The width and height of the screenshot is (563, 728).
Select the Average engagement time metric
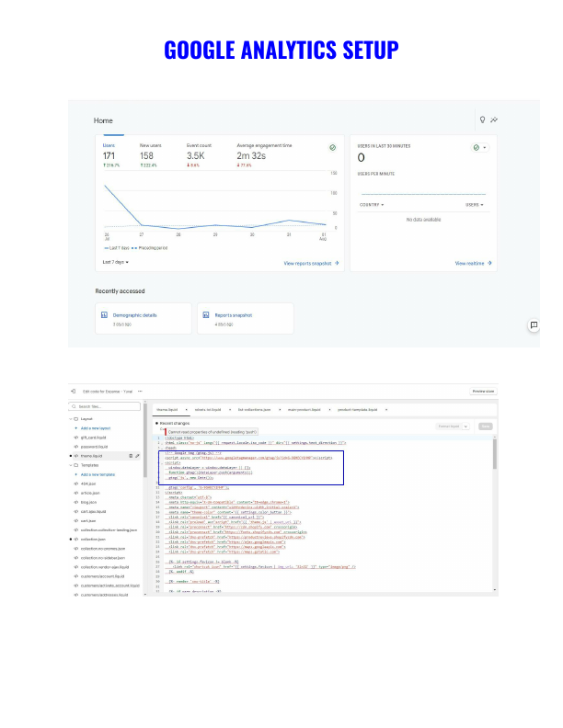[x=264, y=156]
